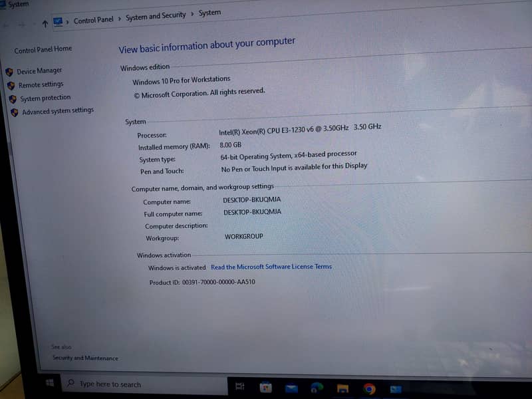The width and height of the screenshot is (532, 399).
Task: Select System and Security breadcrumb
Action: tap(156, 16)
